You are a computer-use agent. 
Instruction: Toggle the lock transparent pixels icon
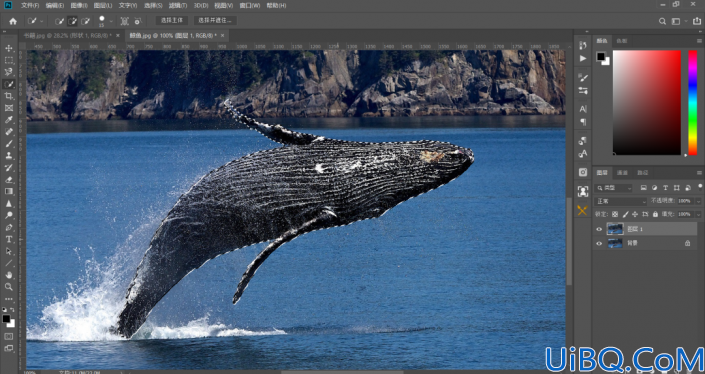[615, 214]
